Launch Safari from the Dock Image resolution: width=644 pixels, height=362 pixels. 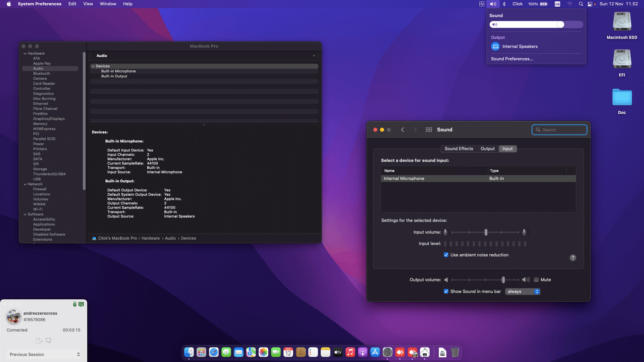pyautogui.click(x=214, y=352)
